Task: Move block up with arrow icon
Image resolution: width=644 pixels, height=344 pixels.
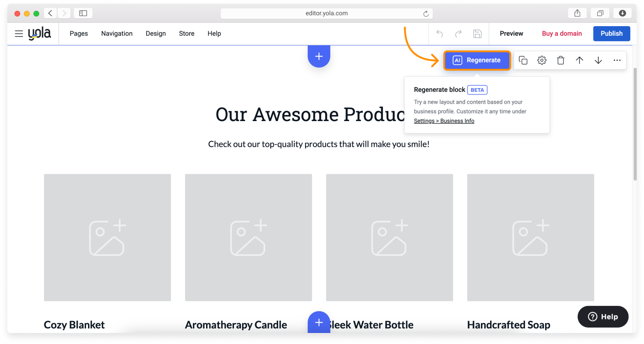Action: tap(579, 60)
